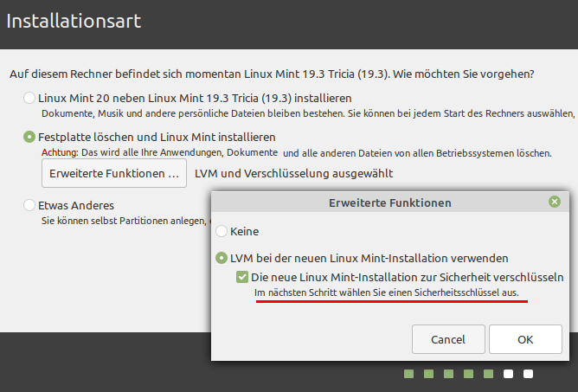Click the Erweiterte Funktionen dialog title bar
578x392 pixels.
point(389,202)
